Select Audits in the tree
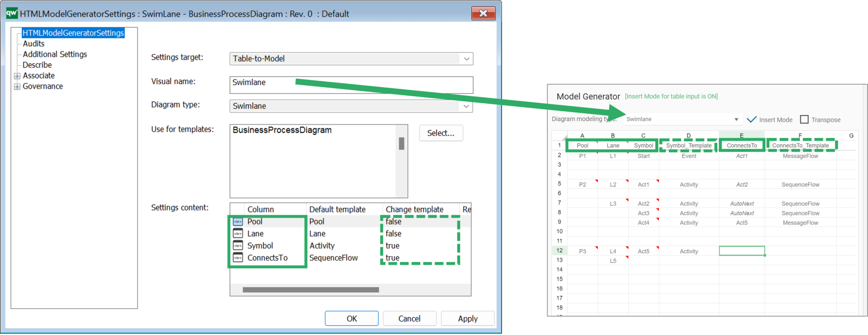The height and width of the screenshot is (335, 868). [33, 44]
